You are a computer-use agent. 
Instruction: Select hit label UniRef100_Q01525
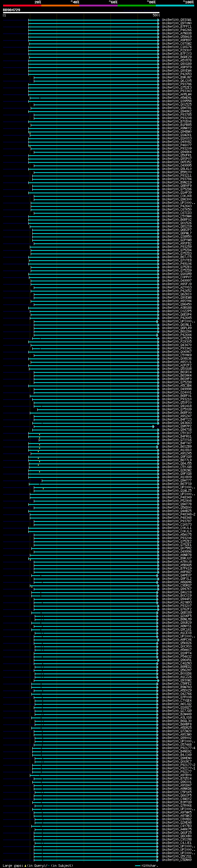(176, 104)
